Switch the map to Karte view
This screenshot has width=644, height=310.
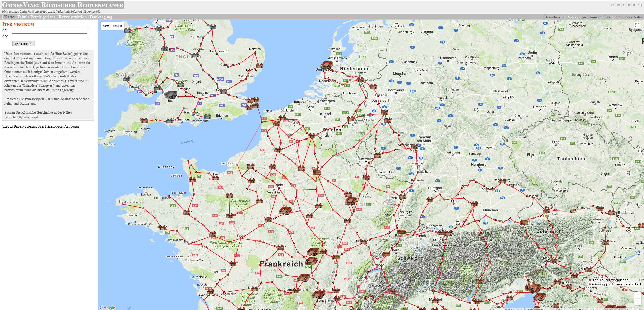(106, 26)
